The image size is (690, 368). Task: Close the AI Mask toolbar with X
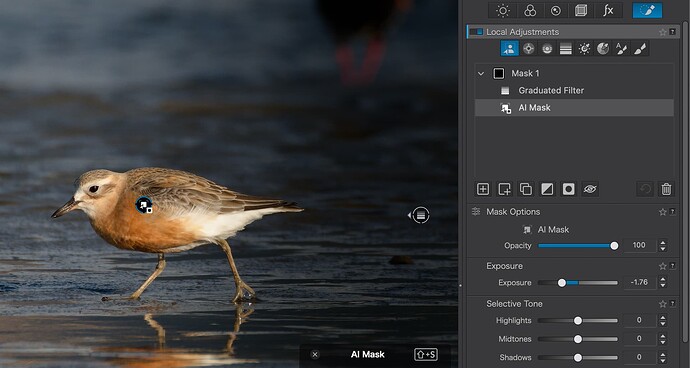coord(314,354)
